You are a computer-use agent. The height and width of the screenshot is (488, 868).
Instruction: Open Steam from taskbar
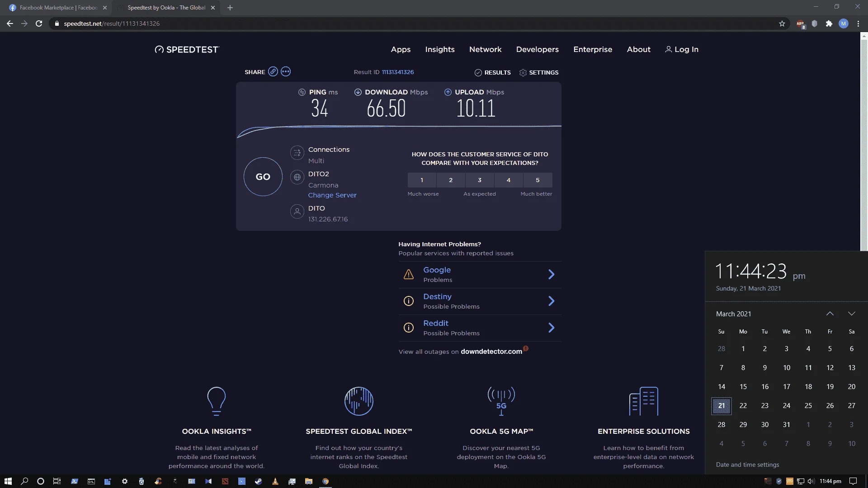(x=258, y=481)
